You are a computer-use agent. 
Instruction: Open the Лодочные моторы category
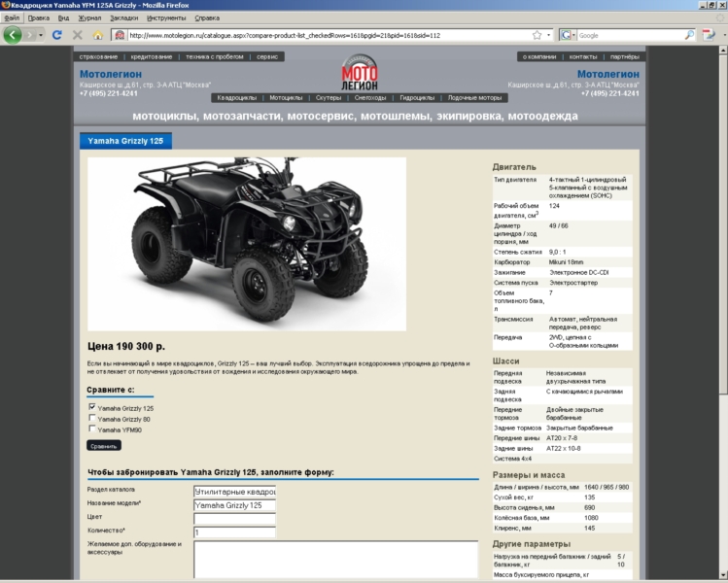(474, 97)
